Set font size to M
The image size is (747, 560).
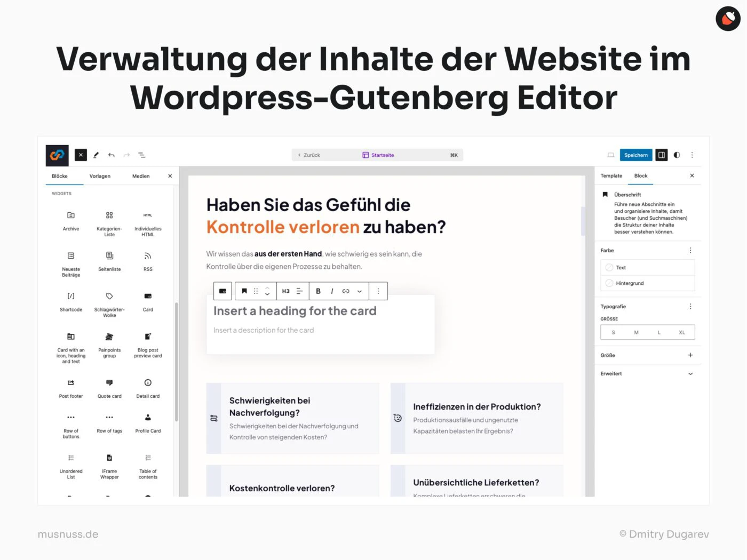pyautogui.click(x=636, y=332)
